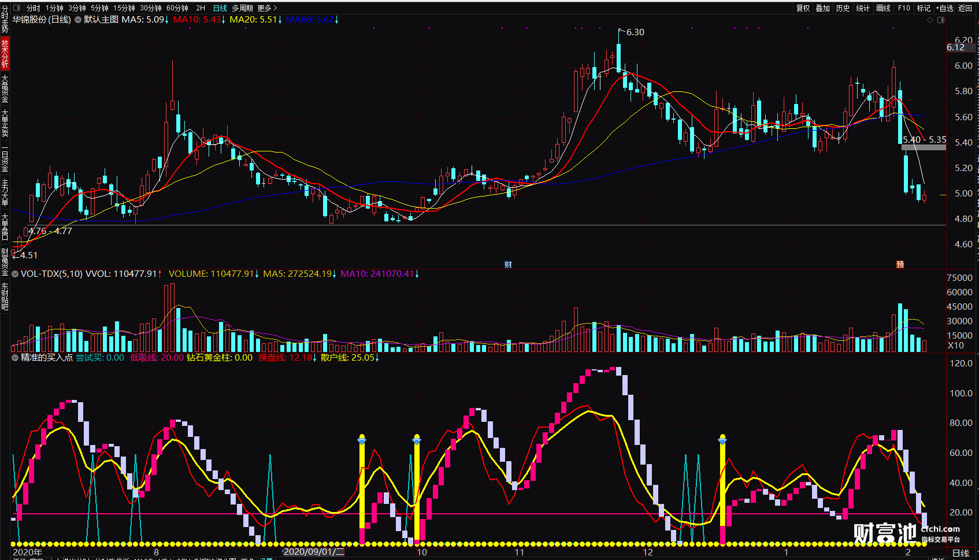
Task: Select the 1分钟 period
Action: 55,8
